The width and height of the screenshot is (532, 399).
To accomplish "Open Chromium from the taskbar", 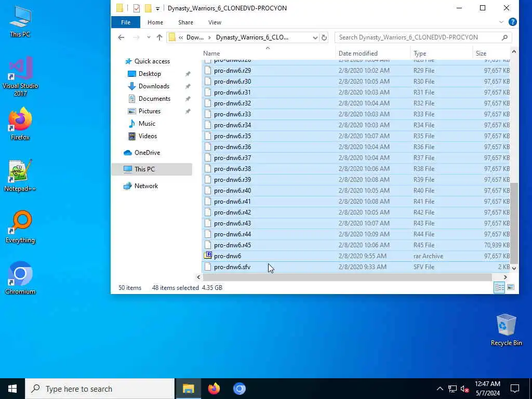I will (239, 389).
